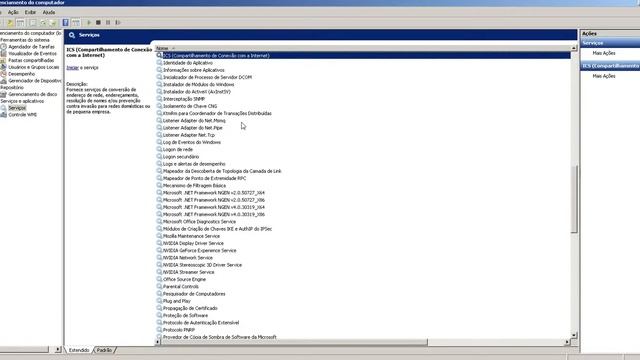Click services list horizontal scroll right arrow
This screenshot has height=360, width=640.
pyautogui.click(x=567, y=342)
